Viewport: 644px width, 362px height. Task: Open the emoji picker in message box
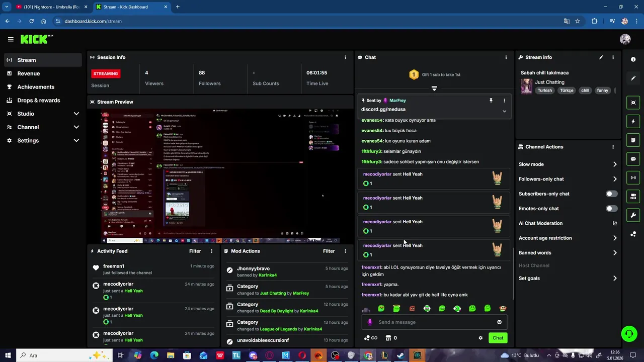pyautogui.click(x=499, y=322)
